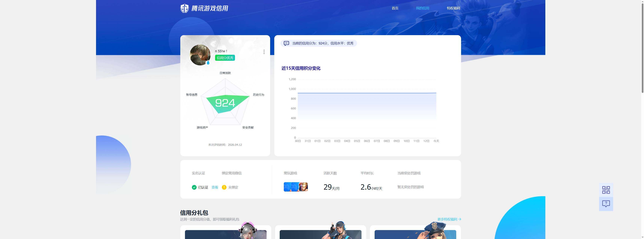Image resolution: width=644 pixels, height=239 pixels.
Task: Click the 安全贡献 radar label
Action: point(248,127)
